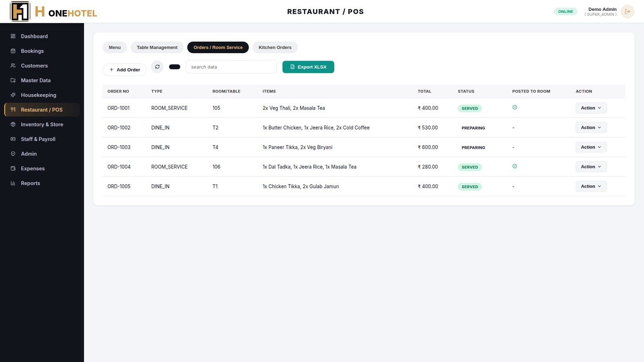Click the OneHotel logo icon
Screen dimensions: 644x362
[20, 11]
